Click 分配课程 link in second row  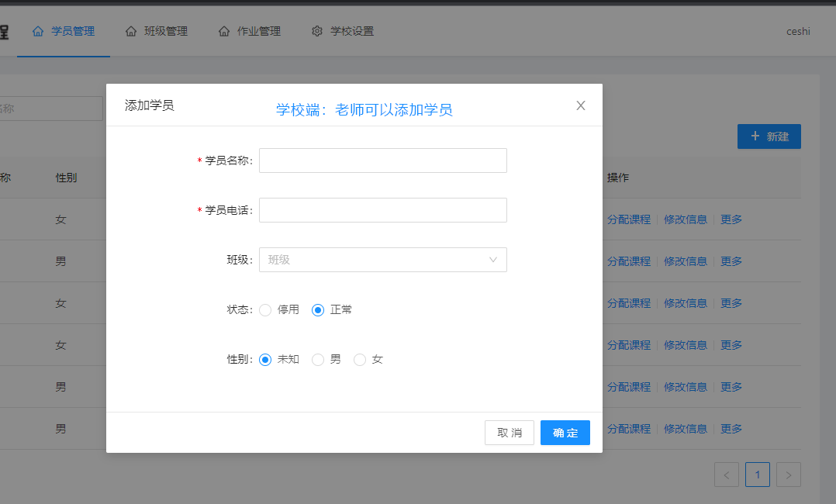coord(629,261)
